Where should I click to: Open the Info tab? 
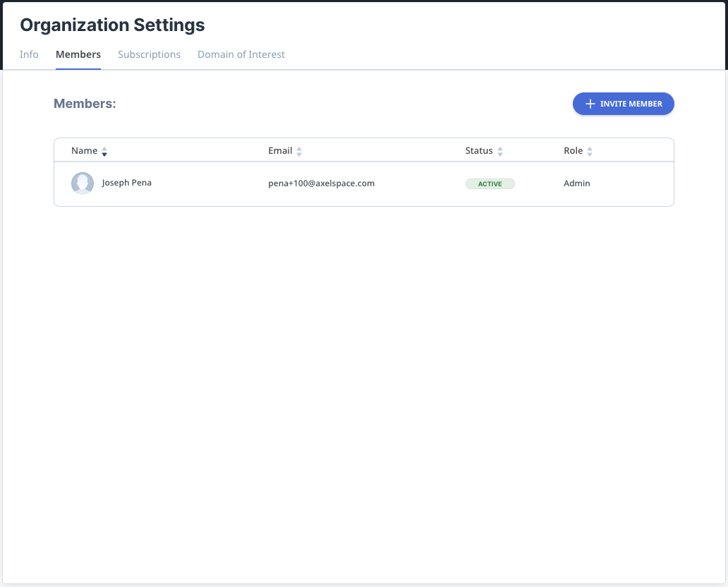point(29,54)
